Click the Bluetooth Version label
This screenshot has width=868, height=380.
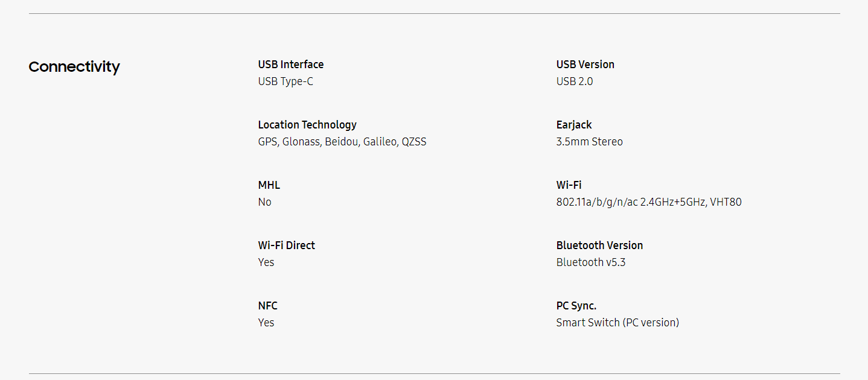(x=599, y=245)
